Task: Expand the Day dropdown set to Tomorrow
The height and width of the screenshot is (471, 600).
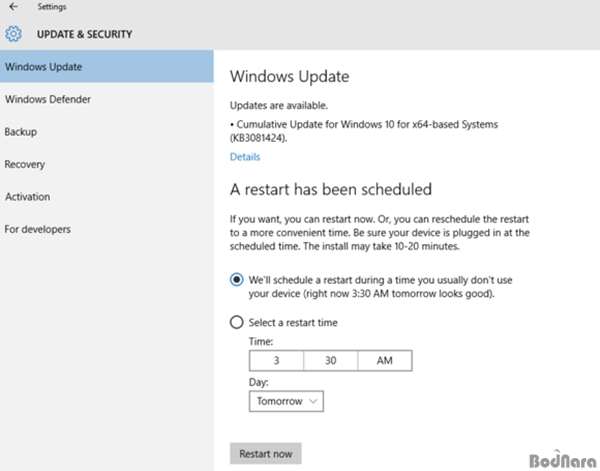Action: (286, 401)
